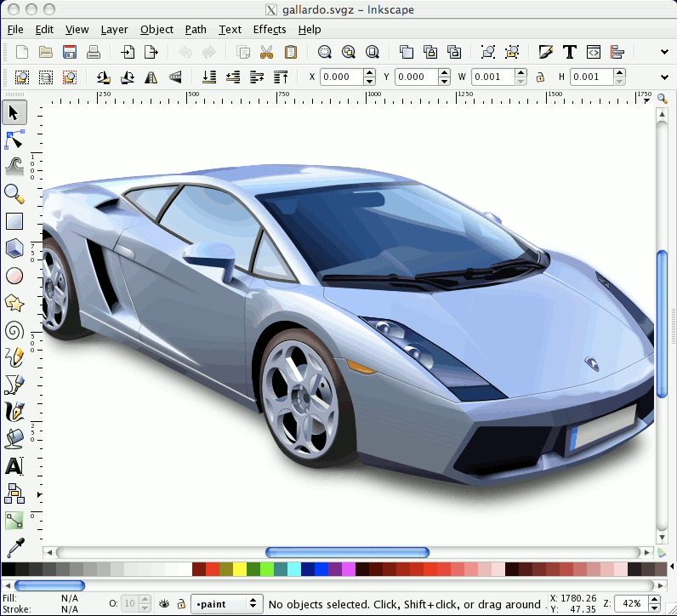Select the Zoom magnifier tool
Image resolution: width=677 pixels, height=616 pixels.
coord(14,194)
